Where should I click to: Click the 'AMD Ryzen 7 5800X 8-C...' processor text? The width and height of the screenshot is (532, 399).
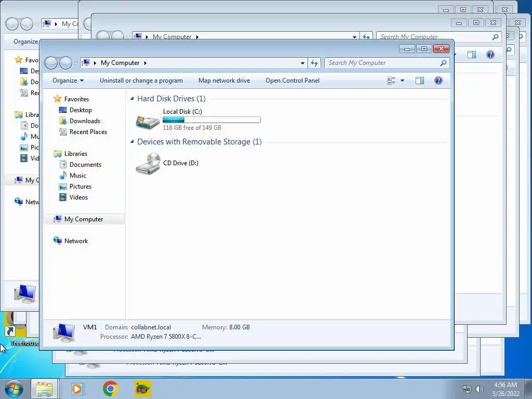click(x=166, y=337)
